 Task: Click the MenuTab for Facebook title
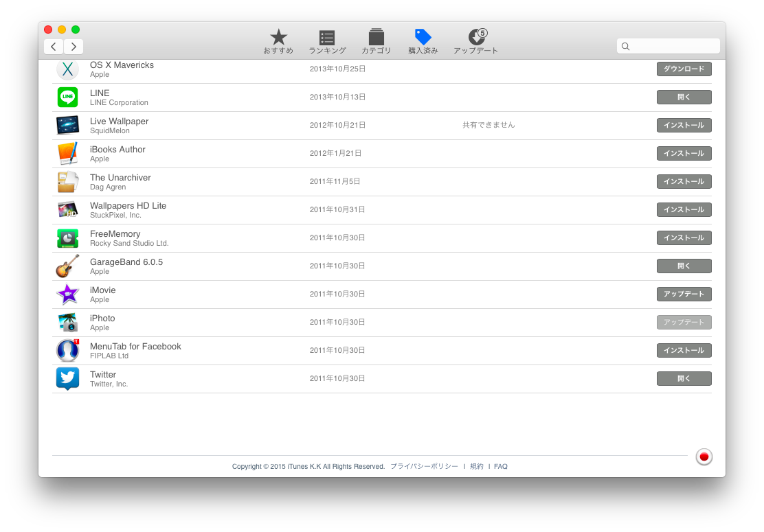point(135,347)
